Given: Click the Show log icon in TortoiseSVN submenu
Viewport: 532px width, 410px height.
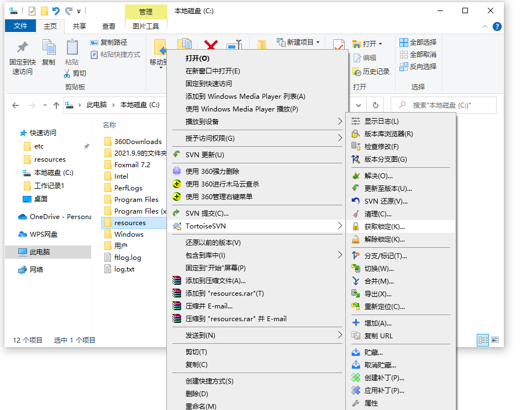Looking at the screenshot, I should click(356, 121).
